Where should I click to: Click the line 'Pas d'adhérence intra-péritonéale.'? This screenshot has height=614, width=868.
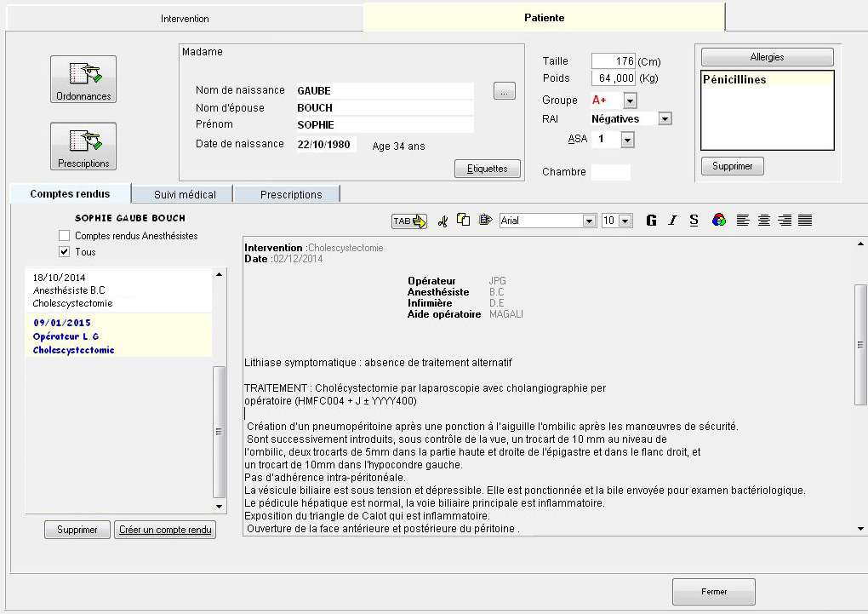(x=325, y=478)
